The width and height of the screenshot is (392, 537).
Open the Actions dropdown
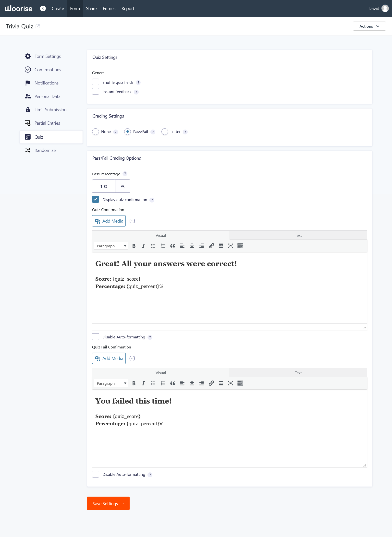[x=369, y=26]
